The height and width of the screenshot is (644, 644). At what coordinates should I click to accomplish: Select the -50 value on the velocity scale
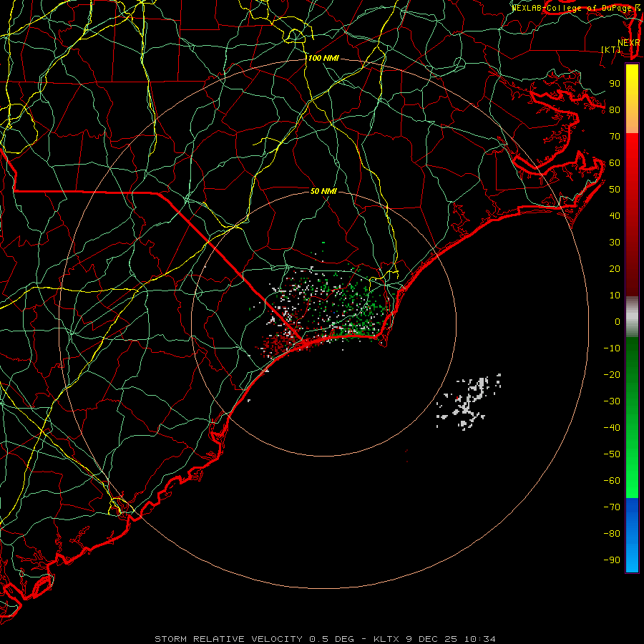[612, 454]
